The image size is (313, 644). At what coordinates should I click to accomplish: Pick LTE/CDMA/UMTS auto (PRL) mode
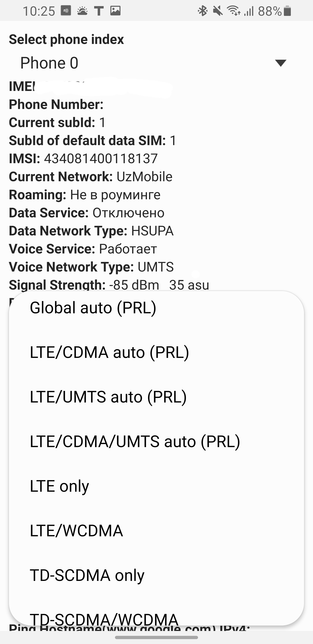[135, 441]
